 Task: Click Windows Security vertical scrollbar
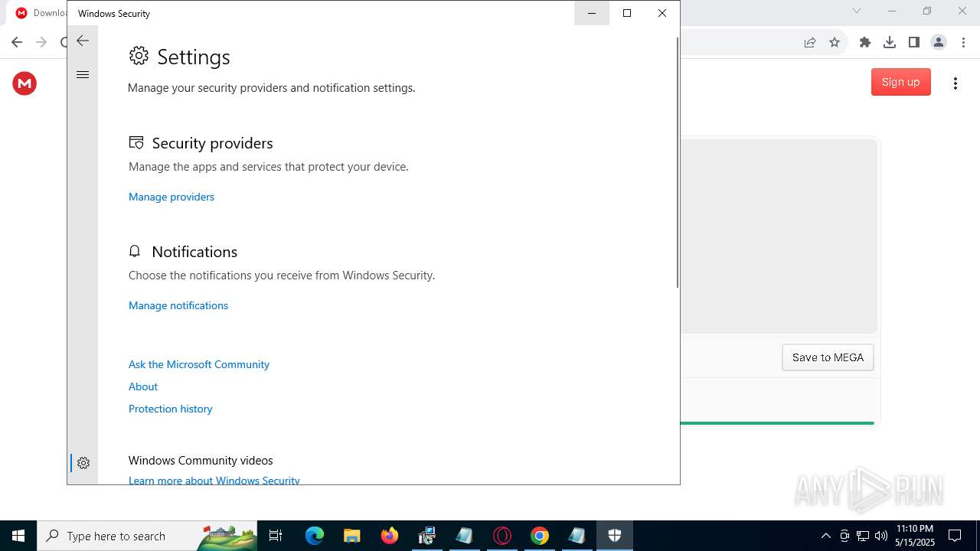pyautogui.click(x=678, y=162)
